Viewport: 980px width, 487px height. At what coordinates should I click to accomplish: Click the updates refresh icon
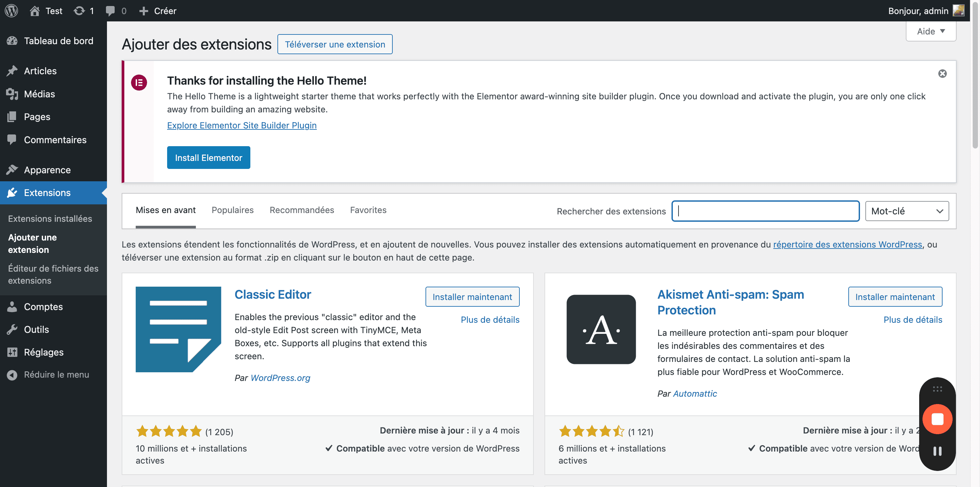[x=79, y=11]
